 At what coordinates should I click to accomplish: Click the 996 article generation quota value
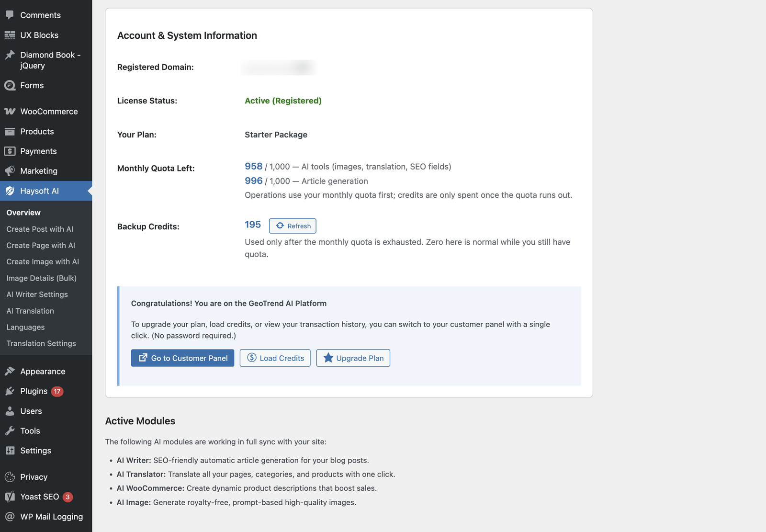(253, 181)
